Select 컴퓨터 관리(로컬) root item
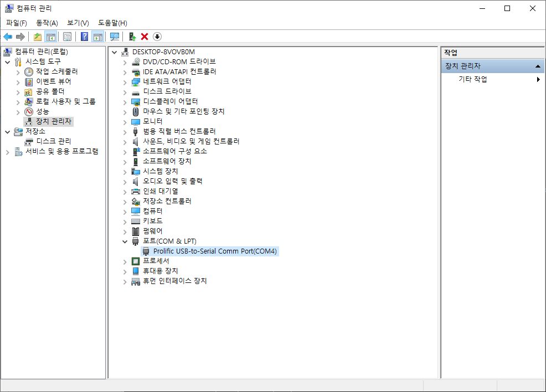Screen dimensions: 546x392 pos(42,52)
